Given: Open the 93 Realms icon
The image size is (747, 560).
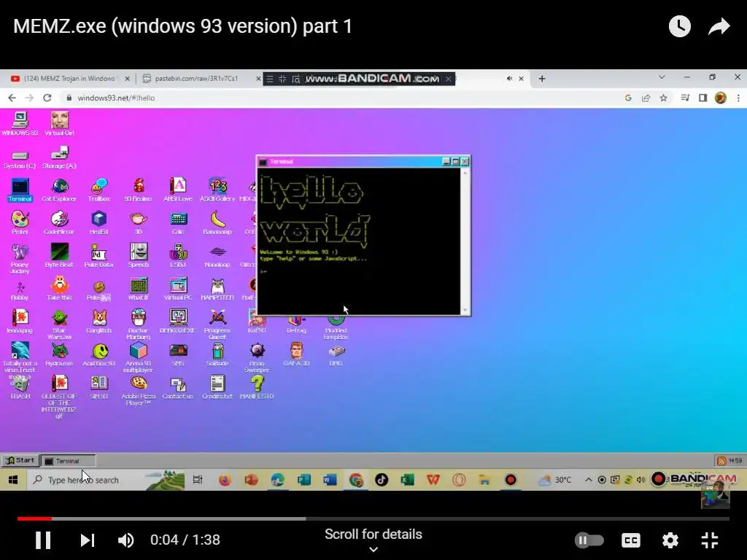Looking at the screenshot, I should click(x=138, y=190).
